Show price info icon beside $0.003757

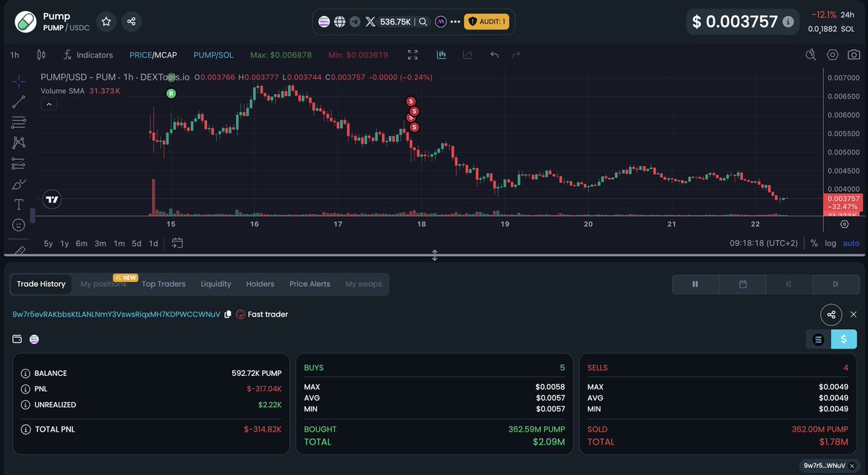pyautogui.click(x=788, y=22)
